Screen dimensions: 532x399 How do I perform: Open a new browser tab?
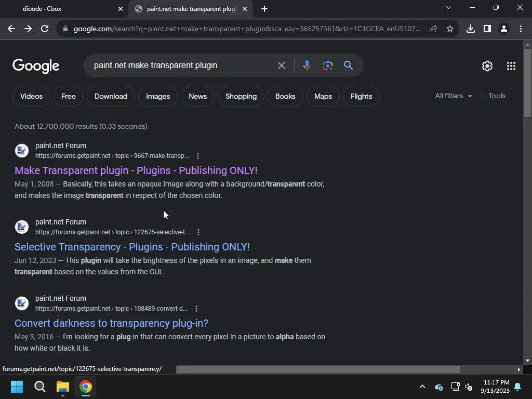click(x=264, y=9)
